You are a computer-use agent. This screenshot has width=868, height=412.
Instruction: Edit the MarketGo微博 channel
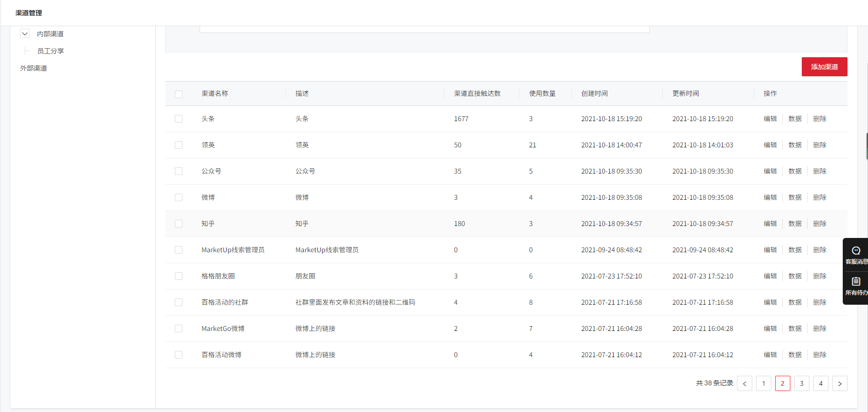pos(770,329)
